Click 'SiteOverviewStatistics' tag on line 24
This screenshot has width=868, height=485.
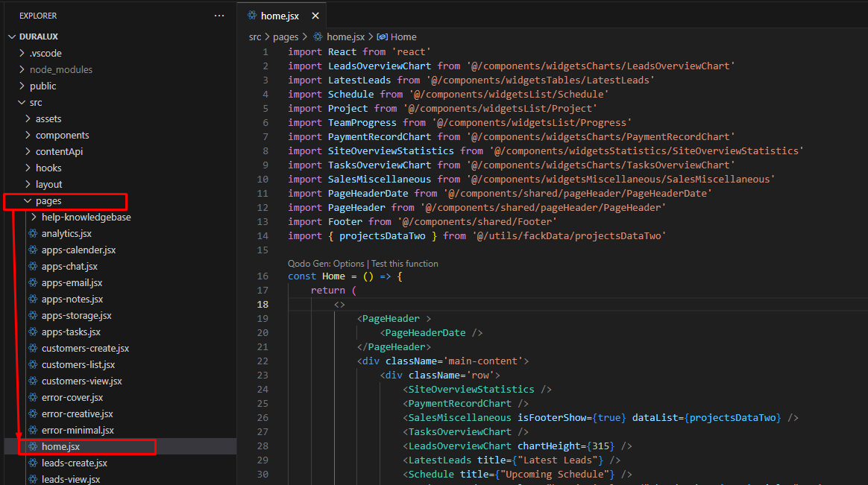[x=471, y=390]
